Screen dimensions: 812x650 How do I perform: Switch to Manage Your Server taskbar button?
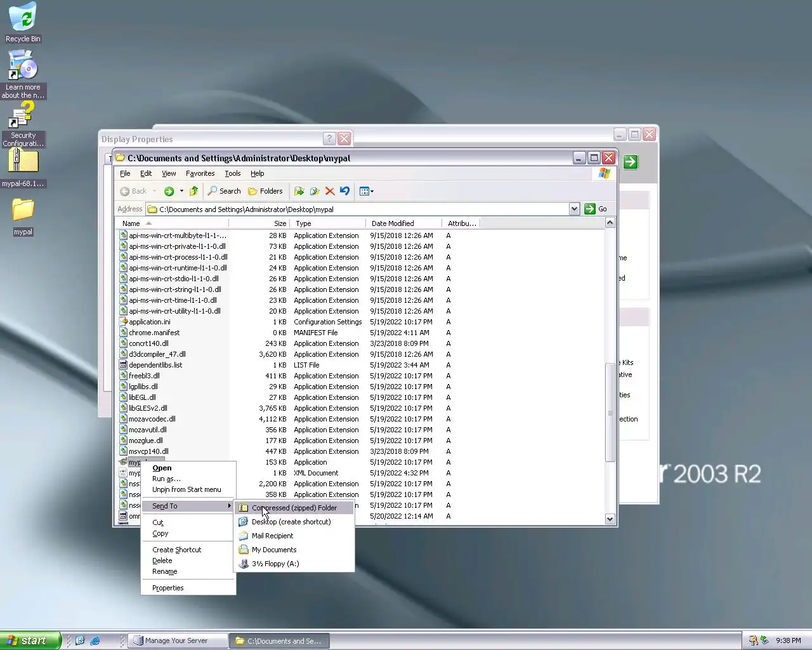(177, 640)
